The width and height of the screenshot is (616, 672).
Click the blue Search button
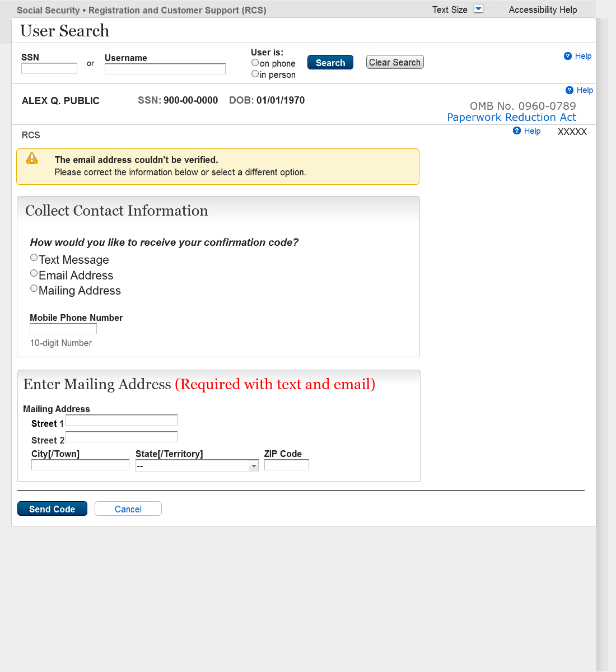click(x=330, y=62)
